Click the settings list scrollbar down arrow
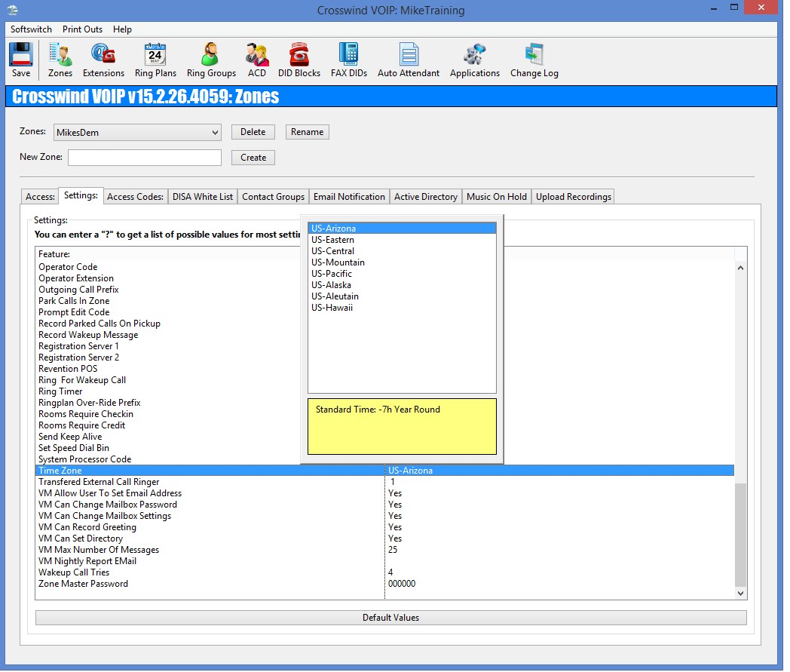790x672 pixels. coord(740,594)
